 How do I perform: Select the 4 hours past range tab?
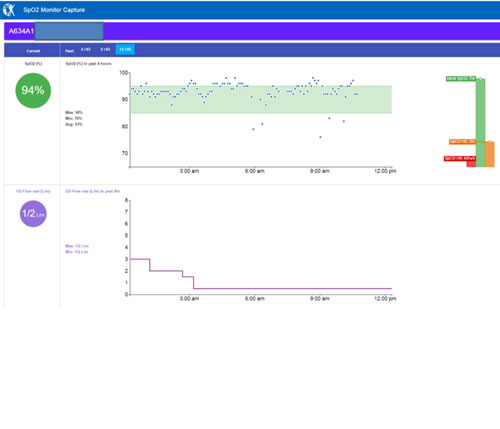[x=85, y=49]
